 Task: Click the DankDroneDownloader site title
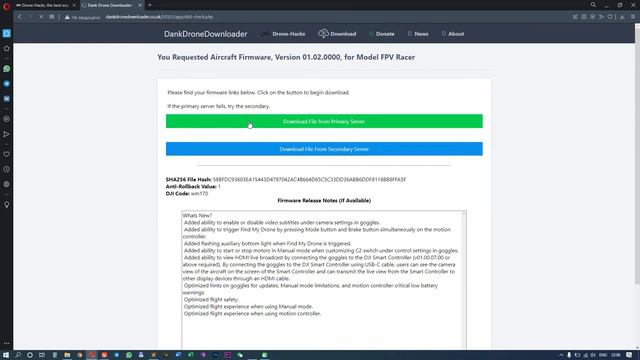point(205,34)
